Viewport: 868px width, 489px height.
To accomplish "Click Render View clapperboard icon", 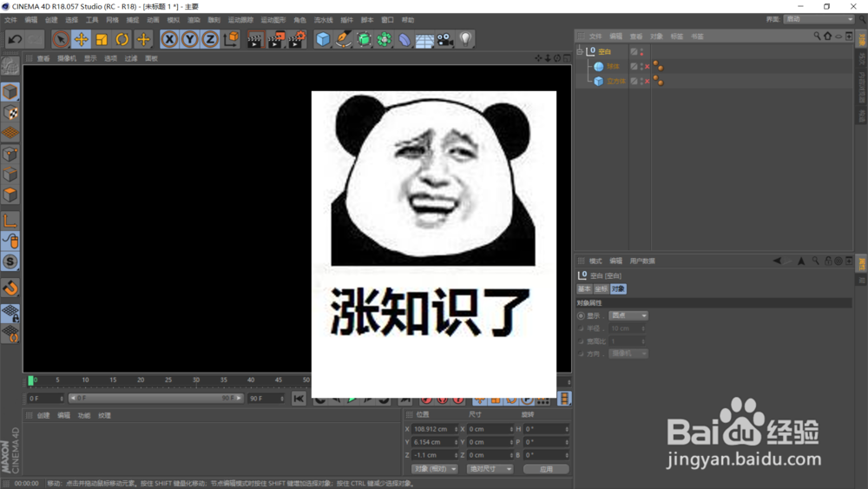I will pyautogui.click(x=254, y=39).
